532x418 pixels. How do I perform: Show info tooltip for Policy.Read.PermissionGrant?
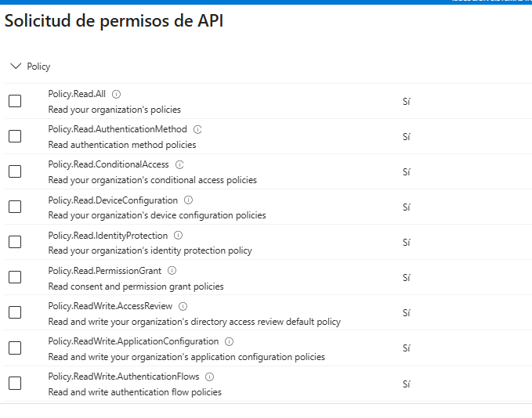(x=172, y=271)
